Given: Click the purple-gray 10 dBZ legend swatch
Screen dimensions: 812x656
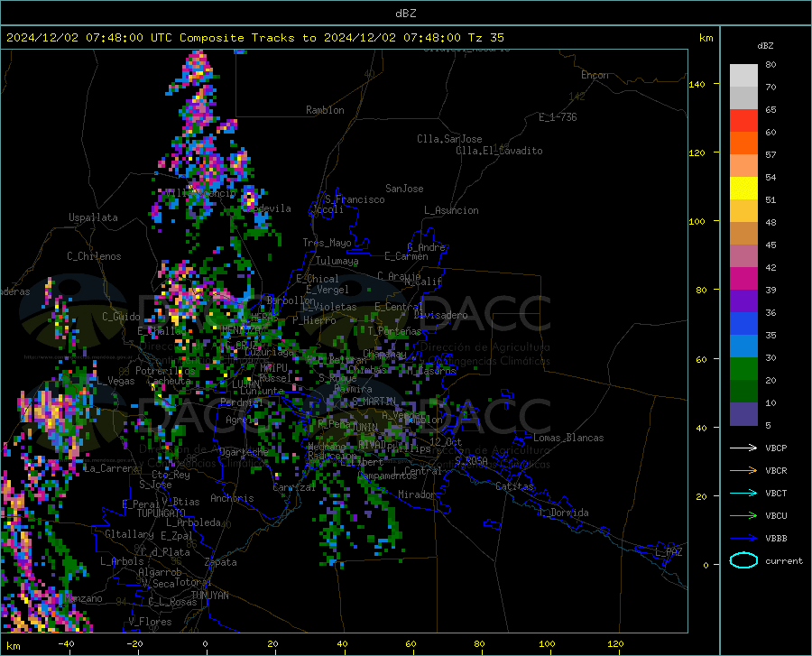Looking at the screenshot, I should click(743, 414).
